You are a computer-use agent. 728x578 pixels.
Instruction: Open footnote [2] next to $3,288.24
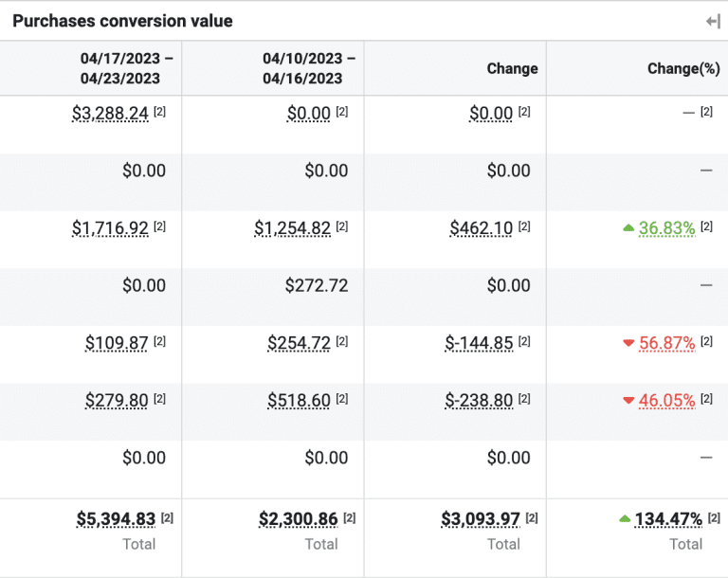(160, 112)
